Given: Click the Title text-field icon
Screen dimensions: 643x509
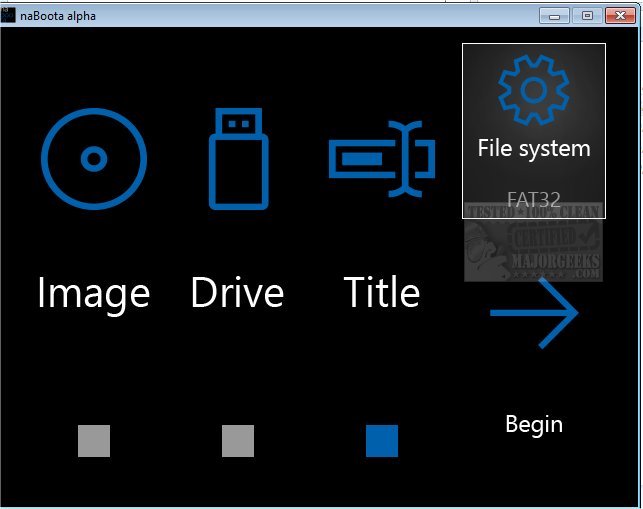Looking at the screenshot, I should click(x=382, y=159).
